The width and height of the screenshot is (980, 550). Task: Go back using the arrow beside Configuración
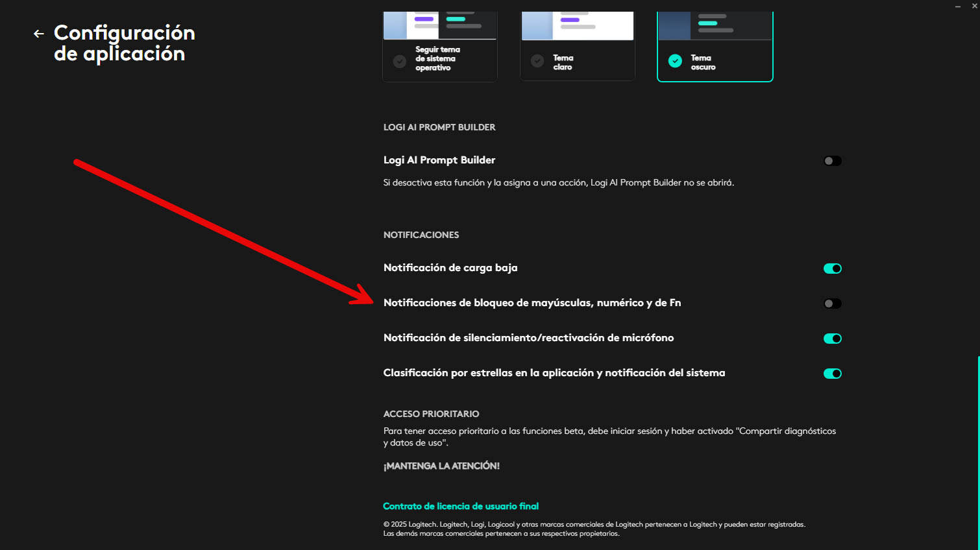tap(39, 34)
